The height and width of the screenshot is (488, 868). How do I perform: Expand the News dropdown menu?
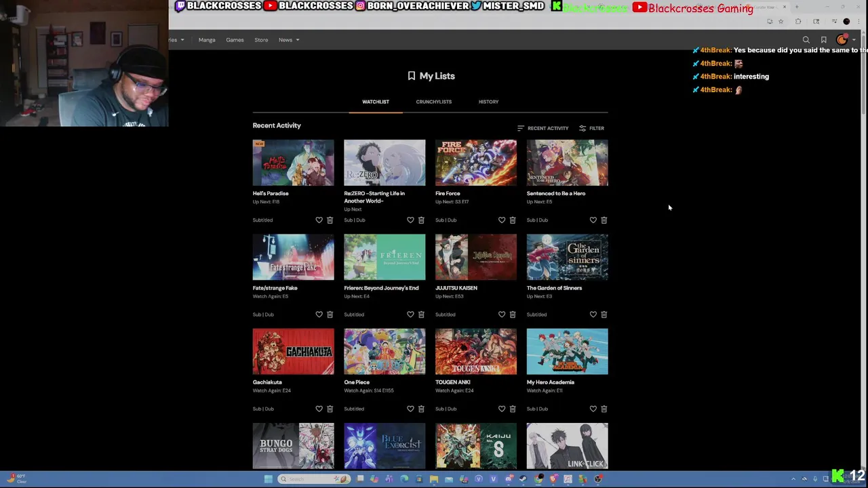[x=289, y=40]
